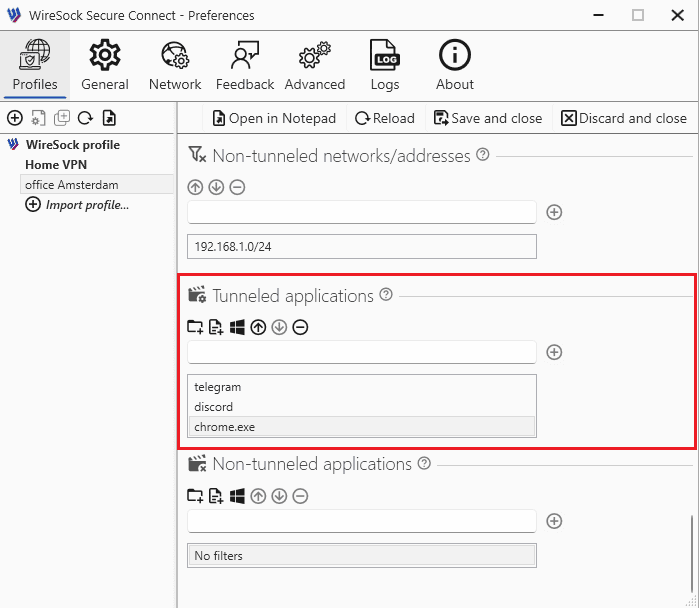
Task: Add folder icon under Tunneled applications
Action: (x=195, y=327)
